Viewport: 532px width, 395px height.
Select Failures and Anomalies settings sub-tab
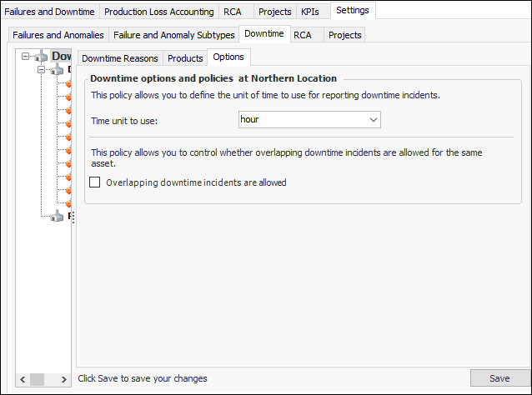58,35
